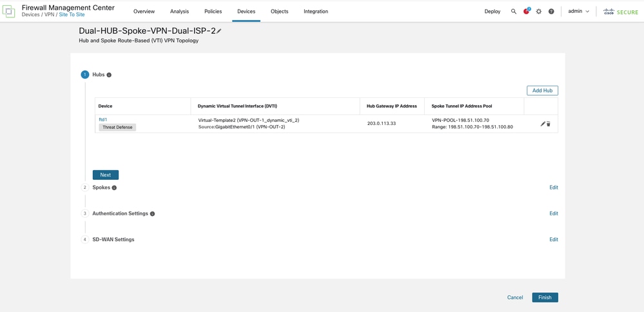Edit the ftd1 hub row pencil icon
Image resolution: width=644 pixels, height=312 pixels.
point(543,124)
